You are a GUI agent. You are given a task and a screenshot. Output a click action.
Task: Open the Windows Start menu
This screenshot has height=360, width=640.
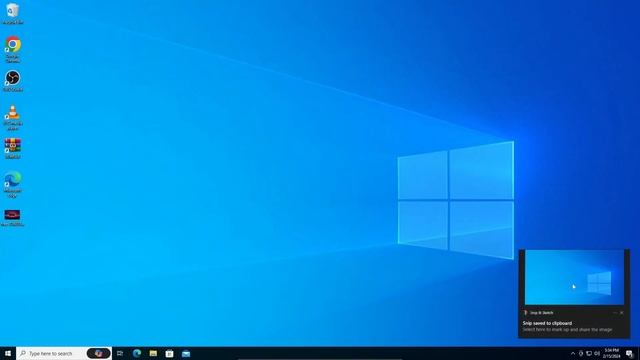tap(8, 353)
